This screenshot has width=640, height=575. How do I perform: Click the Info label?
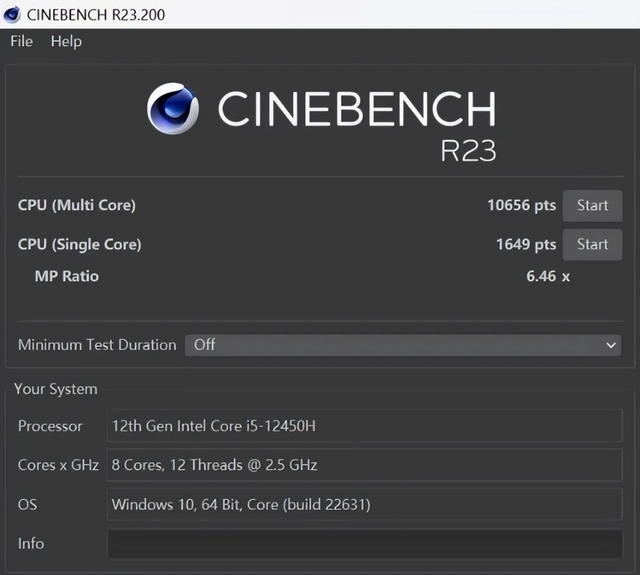[31, 544]
